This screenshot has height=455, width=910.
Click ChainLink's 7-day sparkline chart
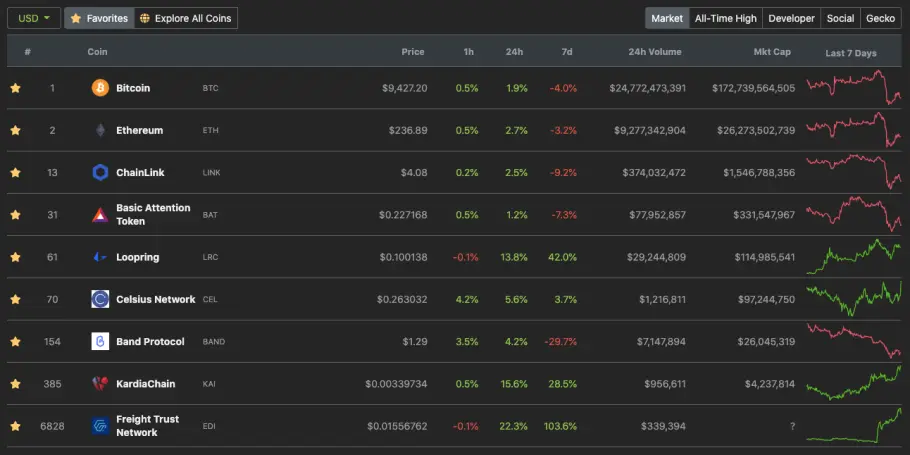(x=854, y=172)
